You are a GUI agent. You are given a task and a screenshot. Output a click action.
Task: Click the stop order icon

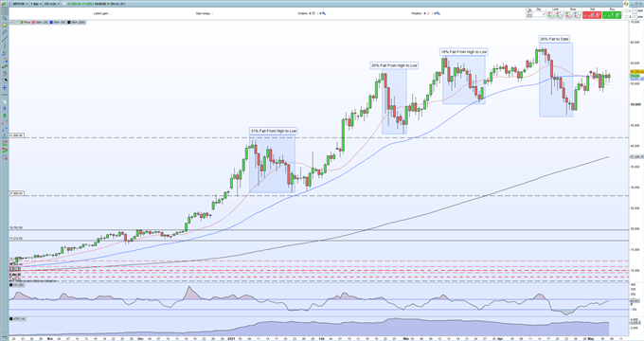[x=568, y=15]
